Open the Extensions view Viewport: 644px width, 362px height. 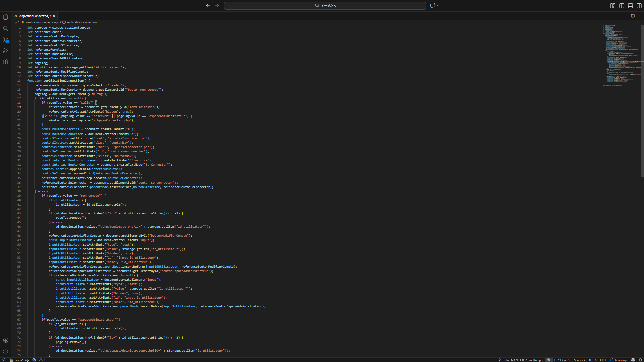coord(5,62)
